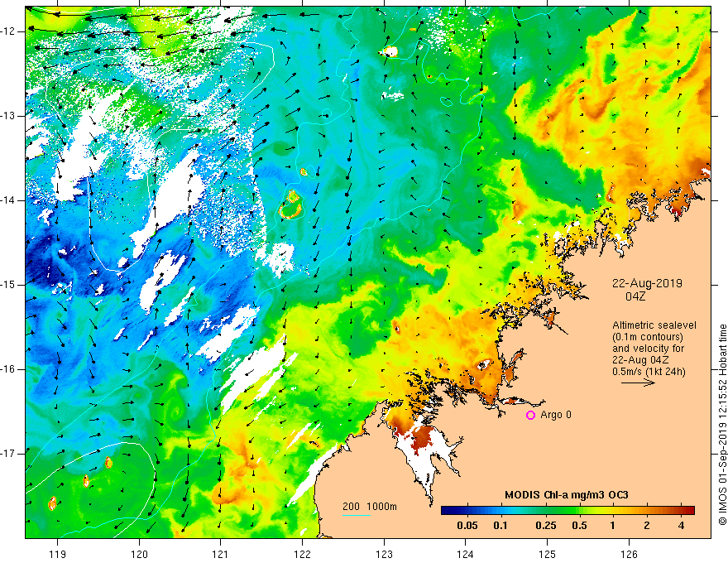Viewport: 728px width, 563px height.
Task: Click longitude axis label 120
Action: pos(139,554)
